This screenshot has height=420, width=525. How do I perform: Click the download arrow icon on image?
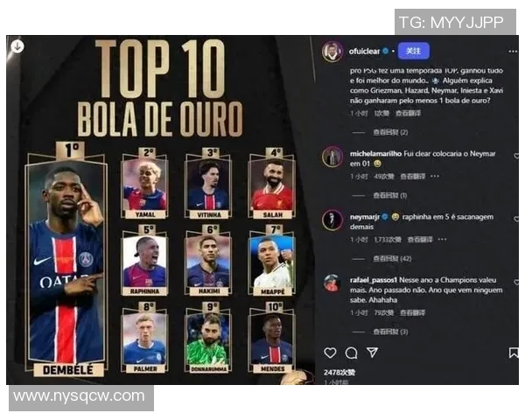[x=17, y=46]
